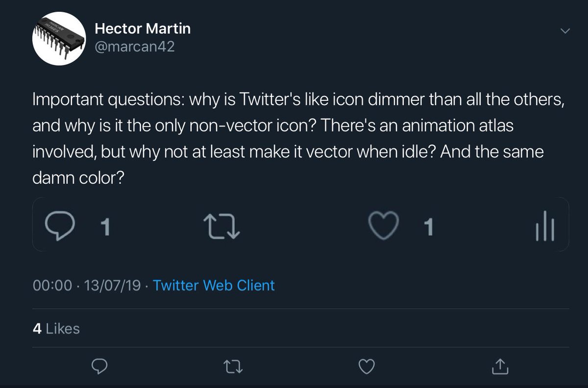Share the tweet using the bottom share icon

click(x=498, y=366)
